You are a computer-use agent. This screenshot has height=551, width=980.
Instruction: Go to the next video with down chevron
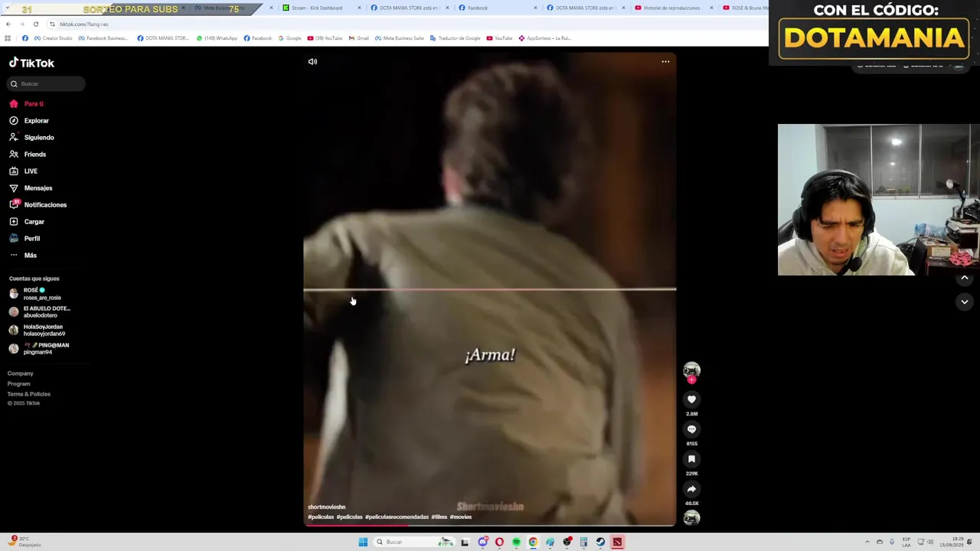point(965,302)
